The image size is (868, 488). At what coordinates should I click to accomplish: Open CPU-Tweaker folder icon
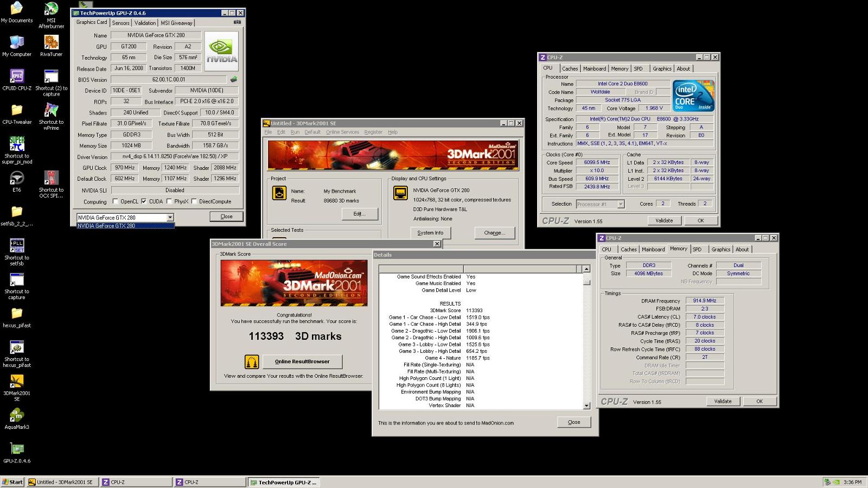17,114
